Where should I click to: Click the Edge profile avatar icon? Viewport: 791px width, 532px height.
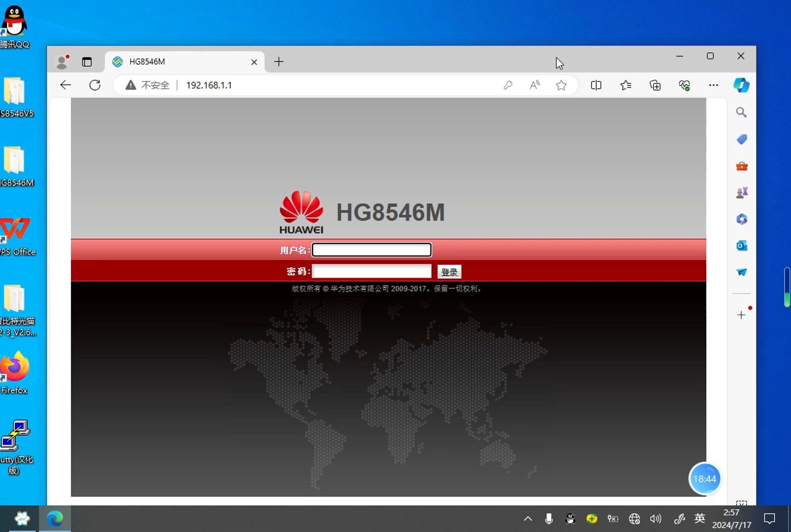pyautogui.click(x=62, y=62)
